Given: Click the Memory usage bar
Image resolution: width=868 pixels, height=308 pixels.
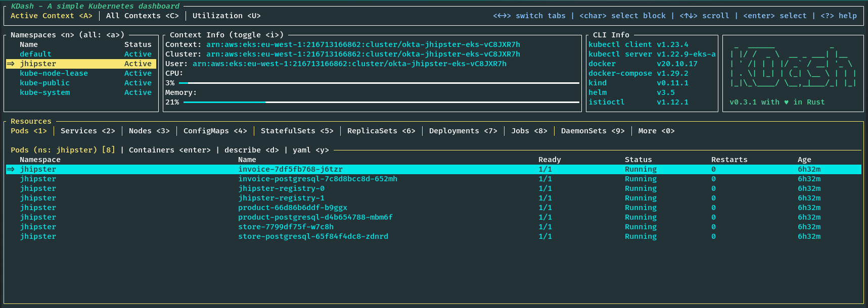Looking at the screenshot, I should click(x=381, y=102).
